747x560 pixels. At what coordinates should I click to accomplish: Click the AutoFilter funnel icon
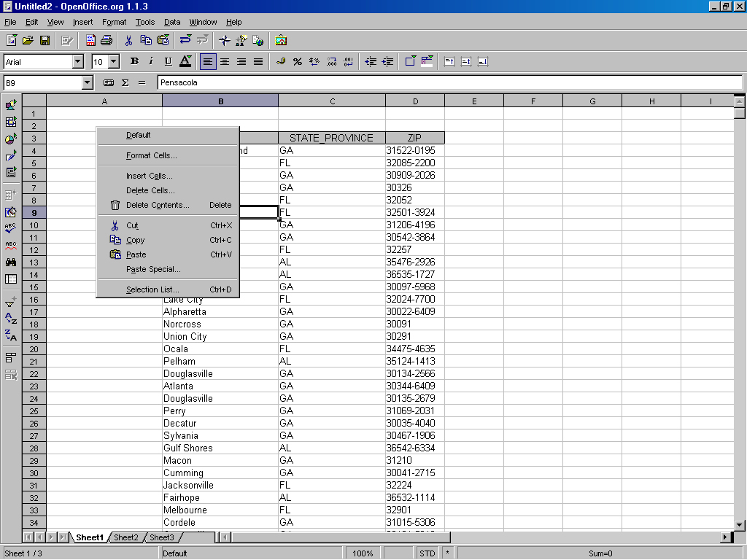coord(11,301)
